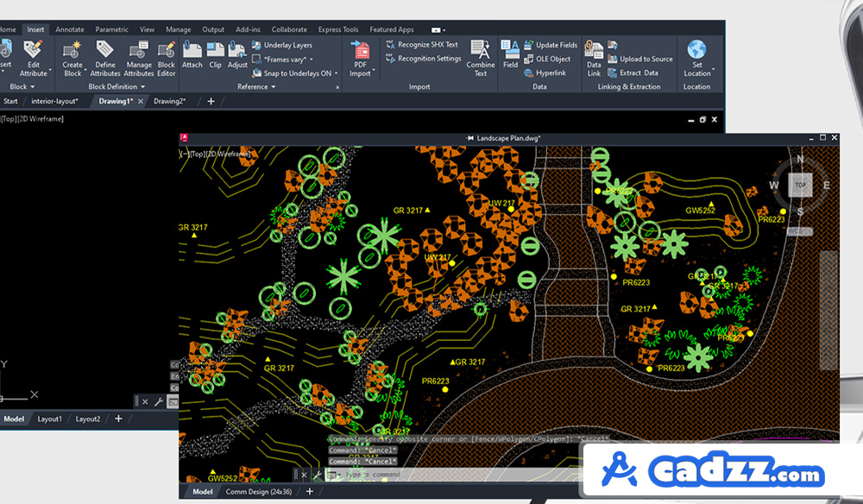
Task: Click Extract Data button
Action: click(633, 72)
